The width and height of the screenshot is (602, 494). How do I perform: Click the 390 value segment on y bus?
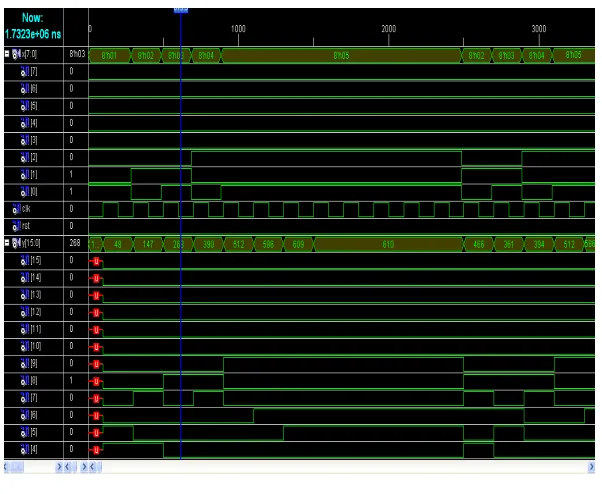click(208, 245)
